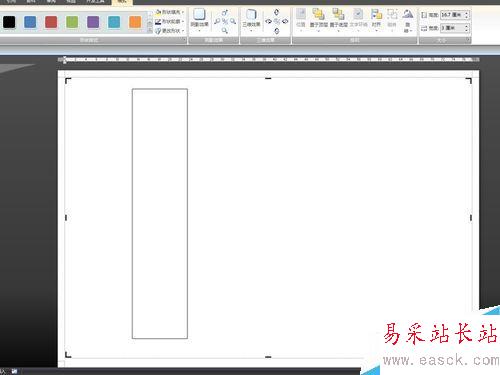Toggle the 3-D effect on or off
500x375 pixels.
click(x=276, y=21)
